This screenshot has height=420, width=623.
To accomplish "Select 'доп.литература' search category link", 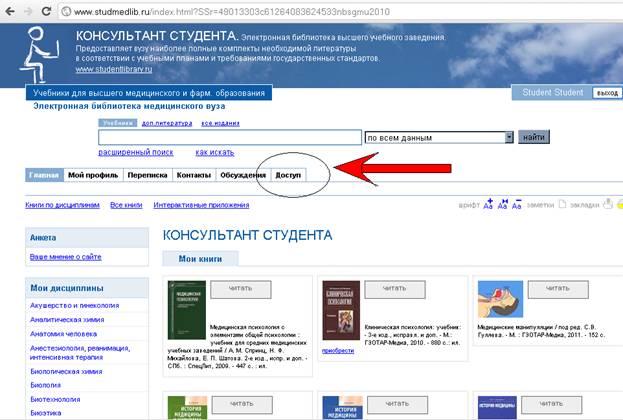I will click(x=167, y=123).
